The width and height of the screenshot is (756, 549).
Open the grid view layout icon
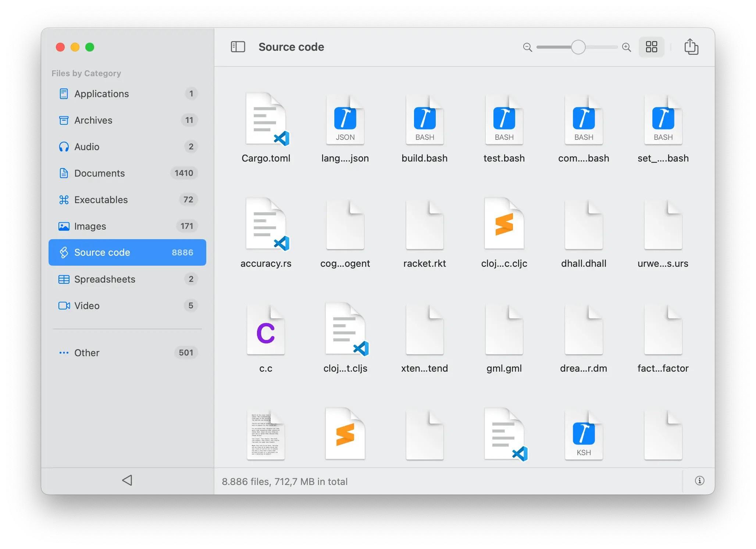652,47
